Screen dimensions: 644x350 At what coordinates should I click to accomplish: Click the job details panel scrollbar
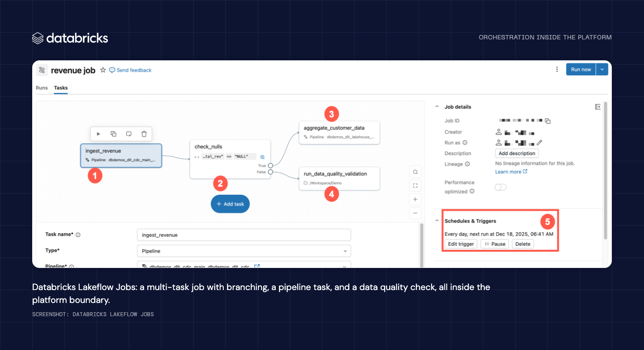(x=605, y=171)
